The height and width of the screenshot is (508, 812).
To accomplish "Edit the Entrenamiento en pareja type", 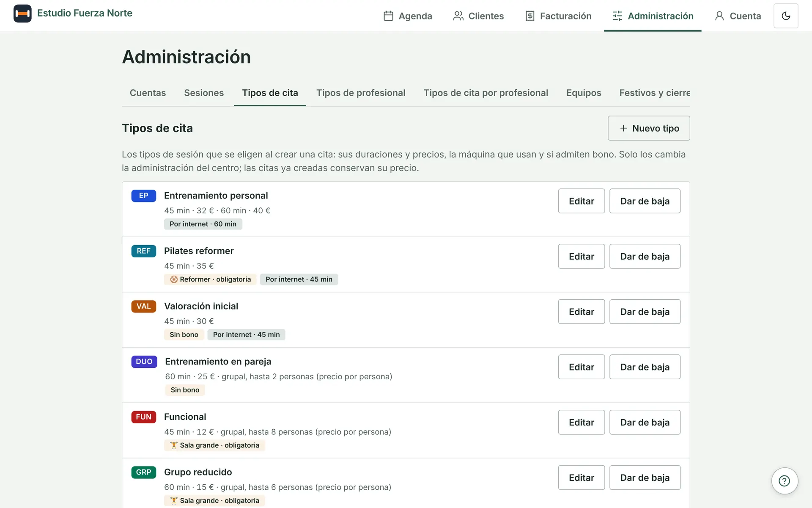I will pyautogui.click(x=582, y=367).
